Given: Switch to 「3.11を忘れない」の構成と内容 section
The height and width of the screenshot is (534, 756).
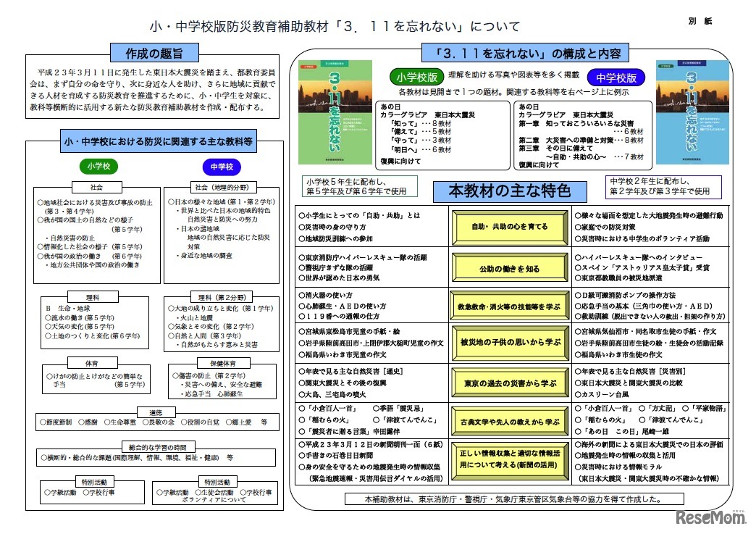Looking at the screenshot, I should point(524,52).
